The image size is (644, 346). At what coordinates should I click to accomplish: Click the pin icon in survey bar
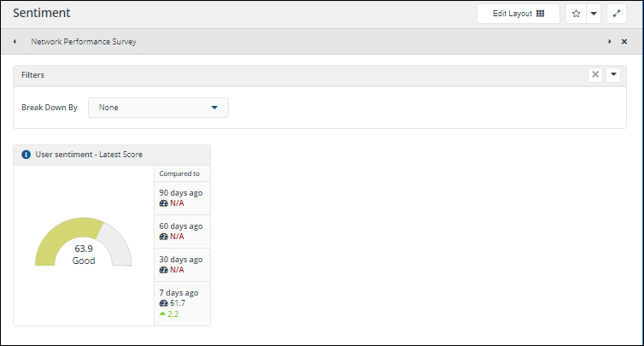[x=624, y=41]
